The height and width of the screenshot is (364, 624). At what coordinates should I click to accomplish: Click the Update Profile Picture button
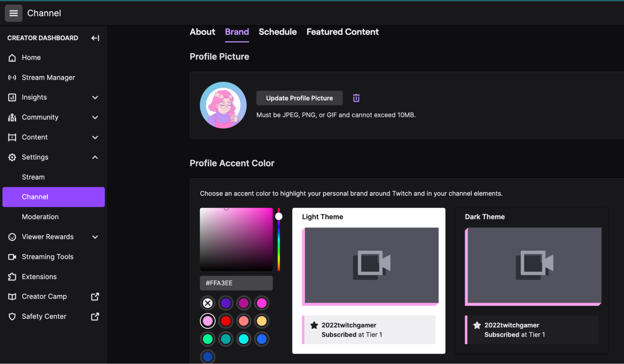tap(299, 98)
